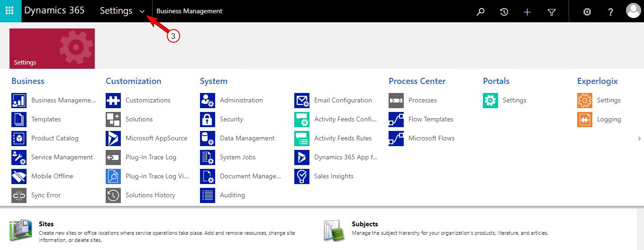Select the System Jobs icon
Screen dimensions: 644x250
(x=208, y=157)
